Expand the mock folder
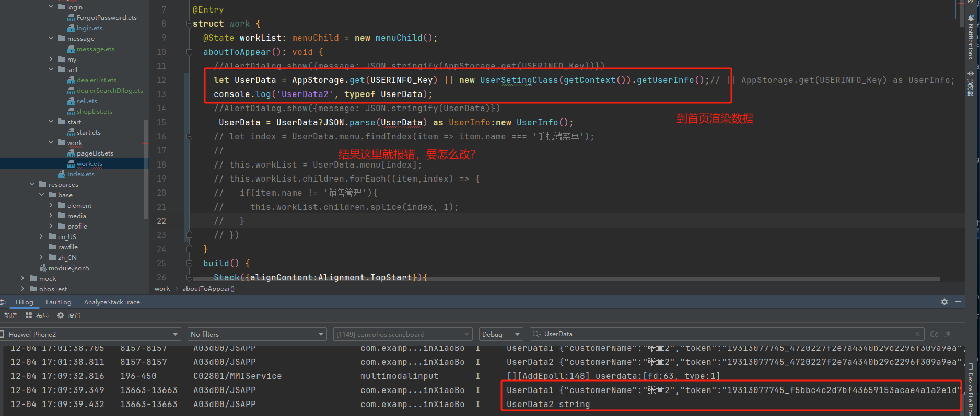 [x=22, y=278]
